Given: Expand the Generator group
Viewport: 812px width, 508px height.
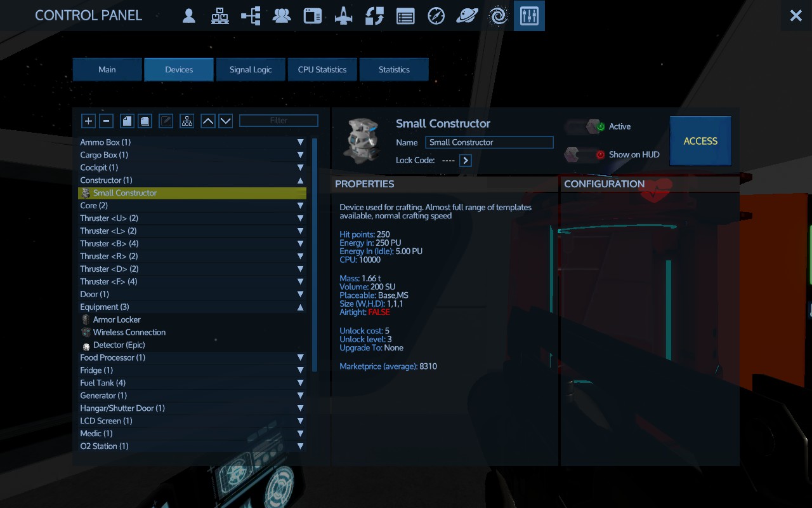Looking at the screenshot, I should (x=301, y=396).
